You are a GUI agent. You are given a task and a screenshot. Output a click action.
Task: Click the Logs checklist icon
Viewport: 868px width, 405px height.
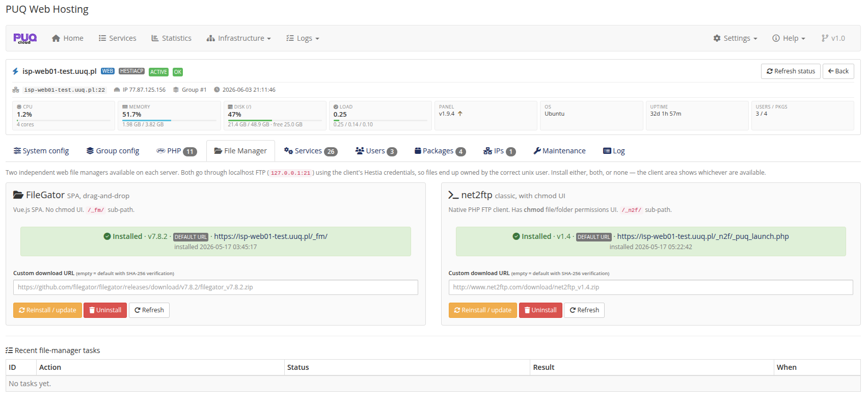pyautogui.click(x=290, y=38)
